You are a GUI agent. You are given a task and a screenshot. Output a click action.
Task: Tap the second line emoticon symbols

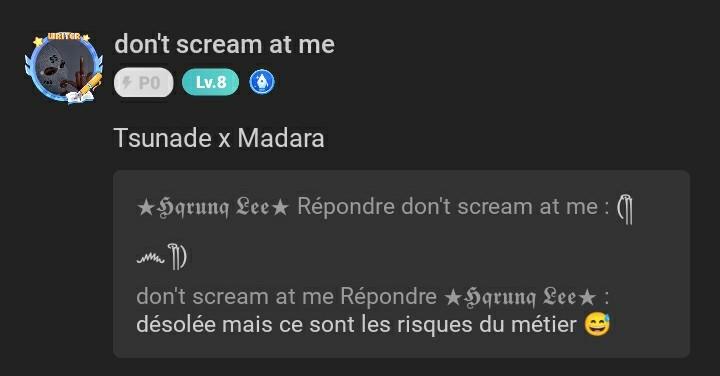[x=162, y=257]
